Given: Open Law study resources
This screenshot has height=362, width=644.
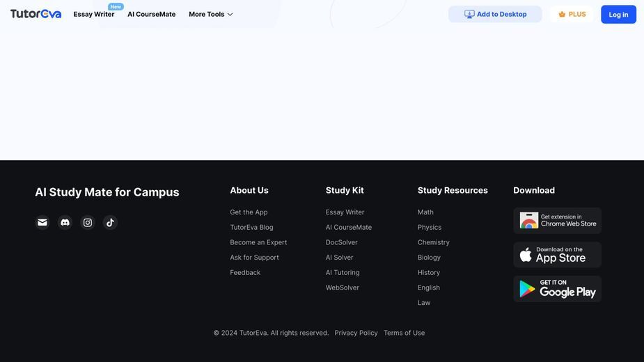Looking at the screenshot, I should pos(424,303).
